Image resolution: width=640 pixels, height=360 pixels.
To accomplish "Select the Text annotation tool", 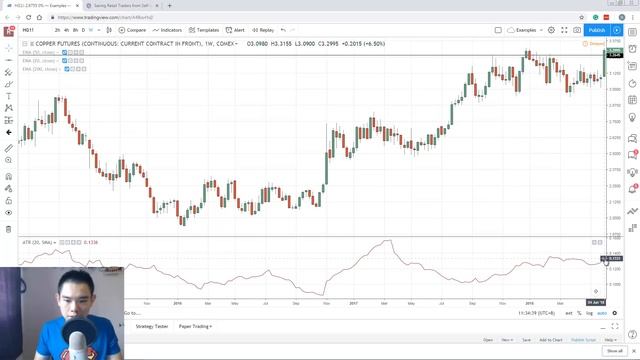I will (9, 96).
